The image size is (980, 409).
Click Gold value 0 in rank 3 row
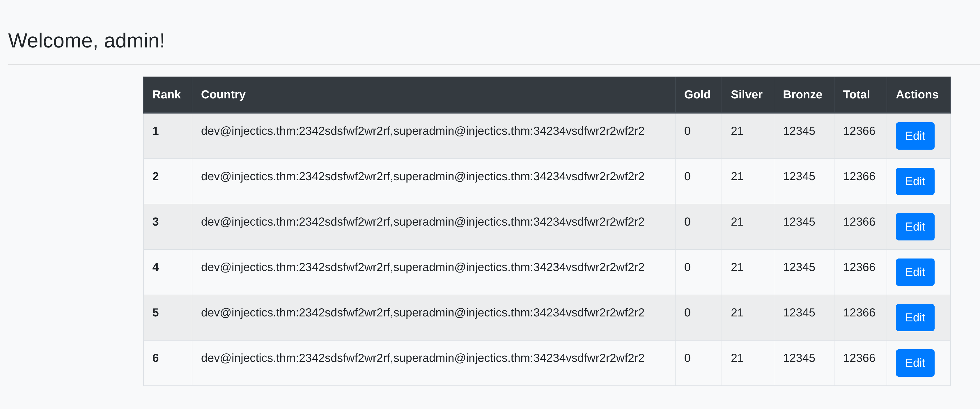(687, 222)
